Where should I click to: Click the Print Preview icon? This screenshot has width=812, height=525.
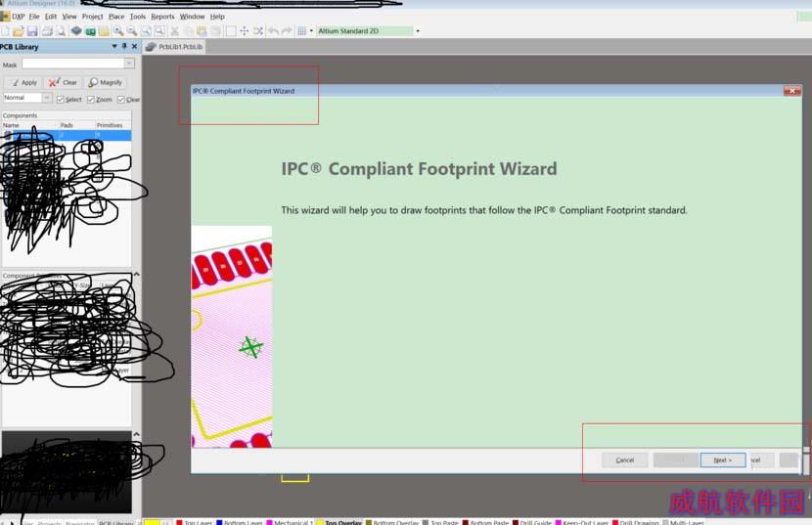click(x=61, y=31)
